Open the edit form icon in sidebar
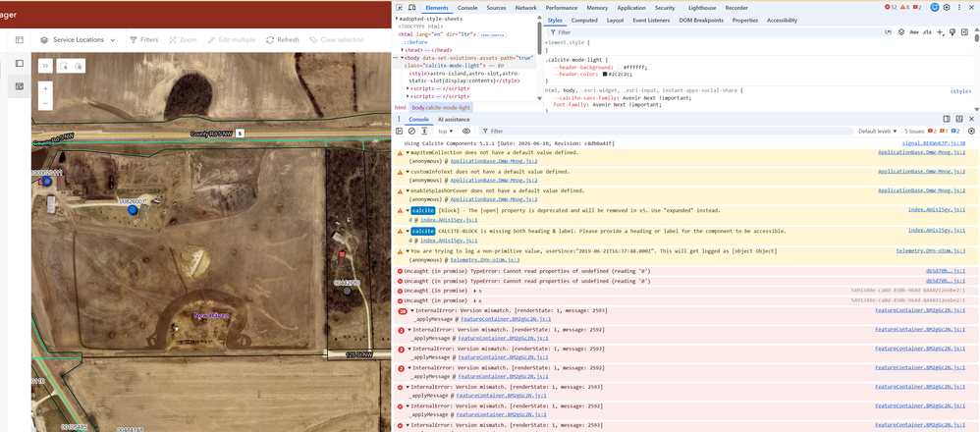Screen dimensions: 980x432 point(20,86)
